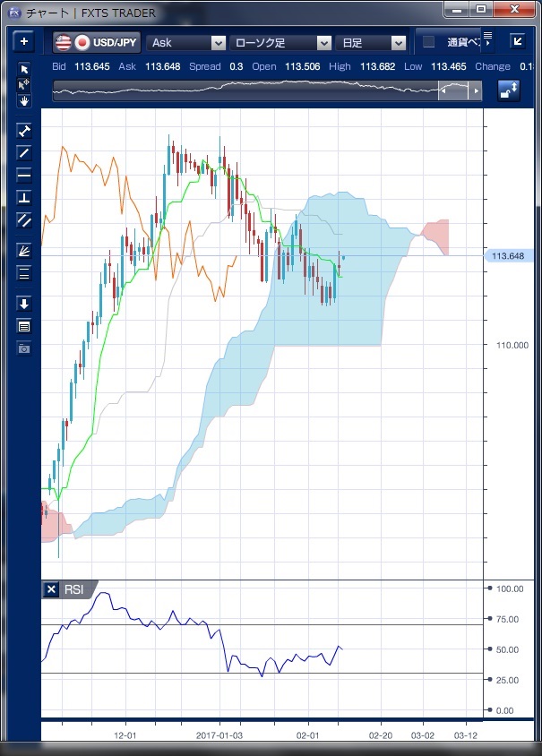Pick the diagonal trend line tool
Screen dimensions: 542x756
click(x=24, y=152)
